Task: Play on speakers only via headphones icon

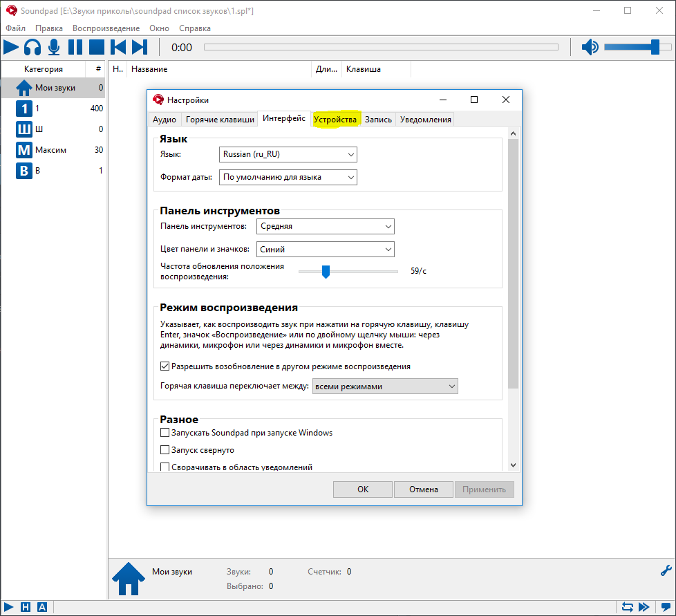Action: pyautogui.click(x=32, y=47)
